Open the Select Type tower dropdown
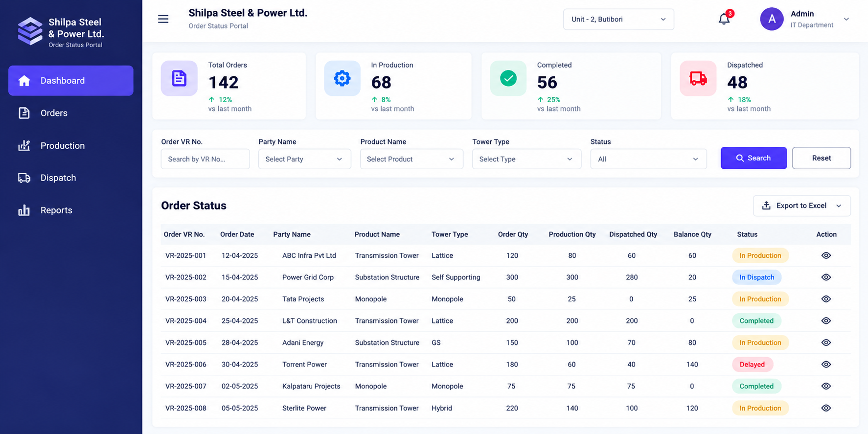 [526, 159]
